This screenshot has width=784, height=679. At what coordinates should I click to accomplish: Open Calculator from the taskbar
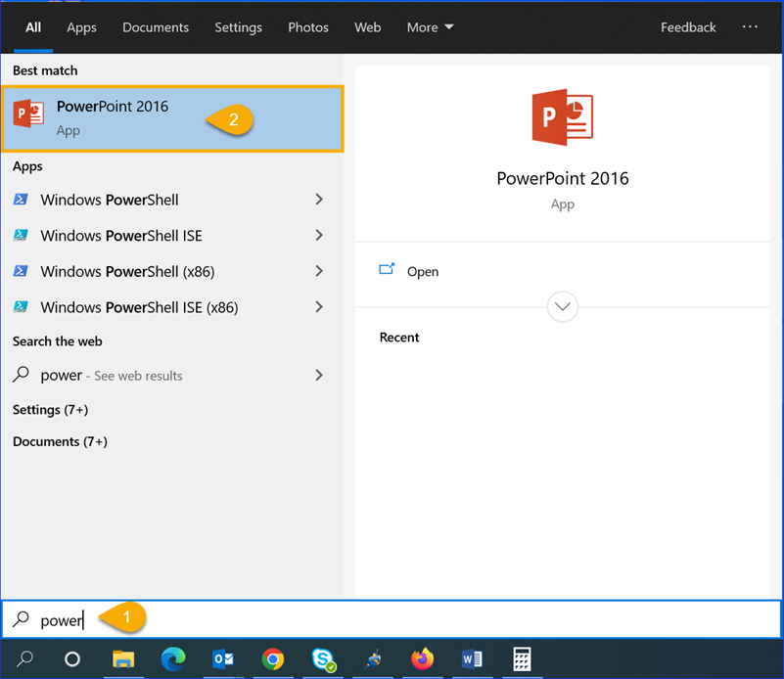pyautogui.click(x=522, y=659)
